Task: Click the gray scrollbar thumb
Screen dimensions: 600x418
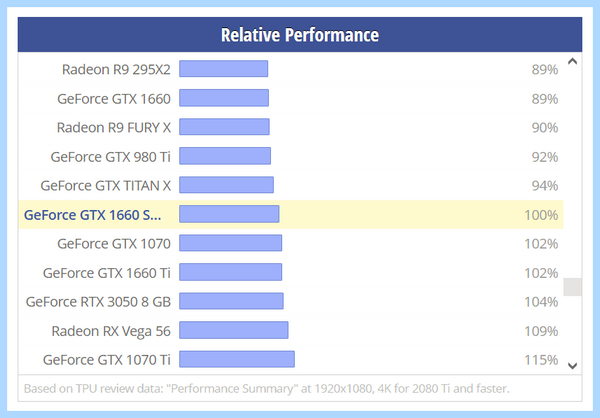Action: (572, 287)
